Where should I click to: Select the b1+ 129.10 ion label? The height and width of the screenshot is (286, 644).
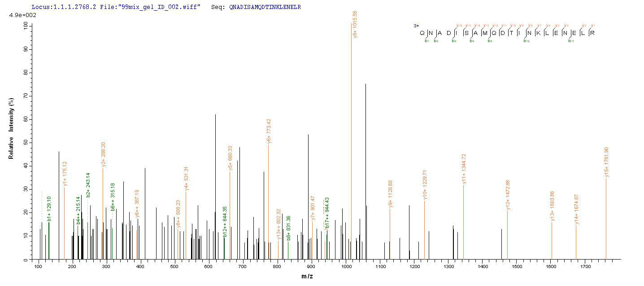click(x=49, y=209)
